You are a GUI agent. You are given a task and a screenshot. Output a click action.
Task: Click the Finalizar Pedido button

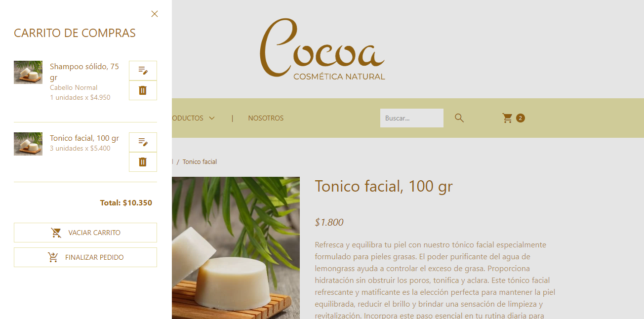(x=85, y=257)
